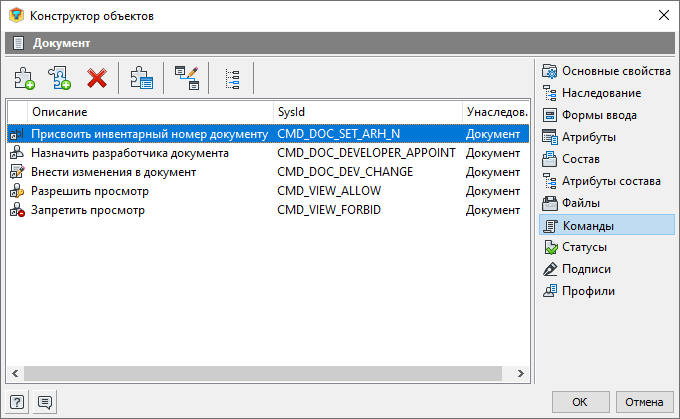The width and height of the screenshot is (680, 419).
Task: Click the Профили icon
Action: pyautogui.click(x=550, y=291)
